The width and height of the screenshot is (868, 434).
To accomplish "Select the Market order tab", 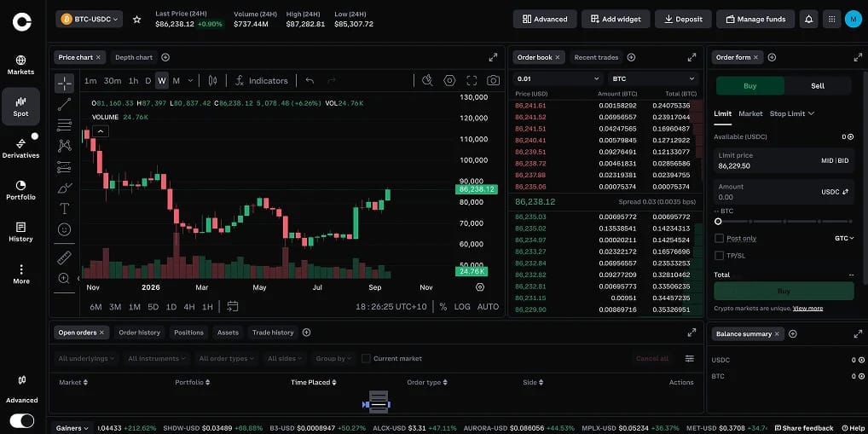I will point(750,113).
